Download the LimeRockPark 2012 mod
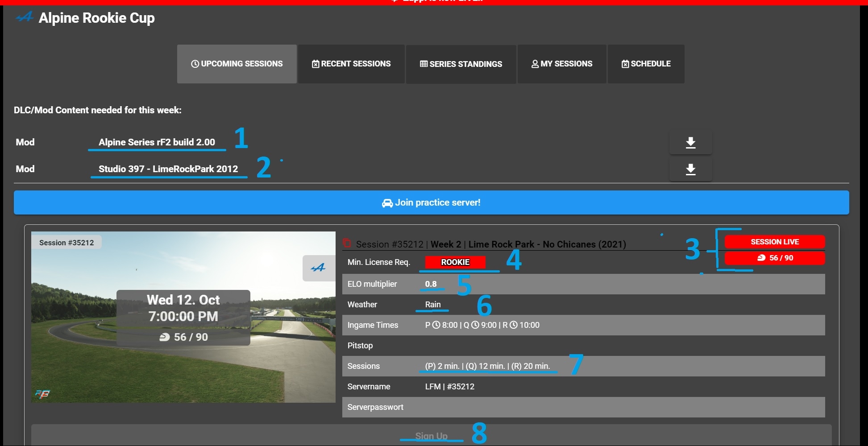This screenshot has height=446, width=868. [x=690, y=169]
